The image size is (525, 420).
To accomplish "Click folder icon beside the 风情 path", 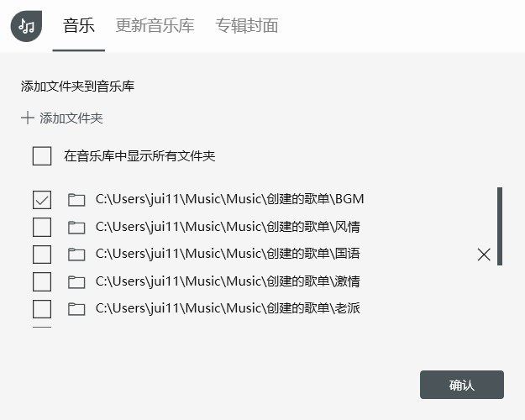I will pos(76,227).
